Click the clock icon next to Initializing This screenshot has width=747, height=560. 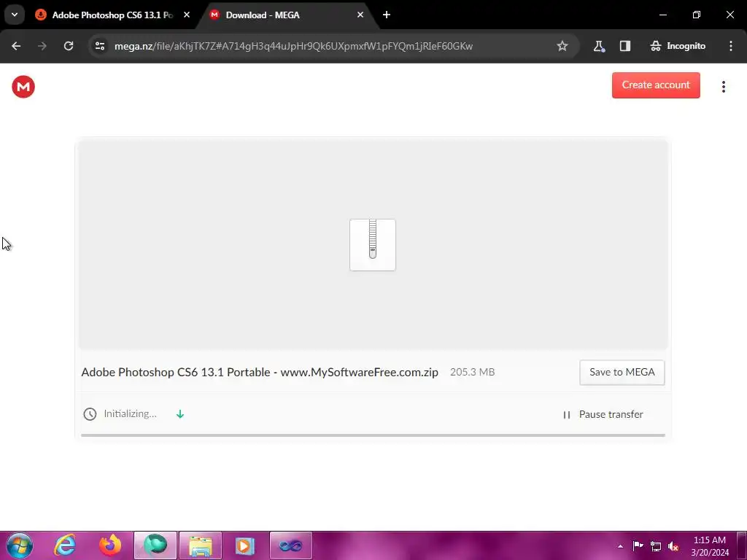(x=90, y=414)
